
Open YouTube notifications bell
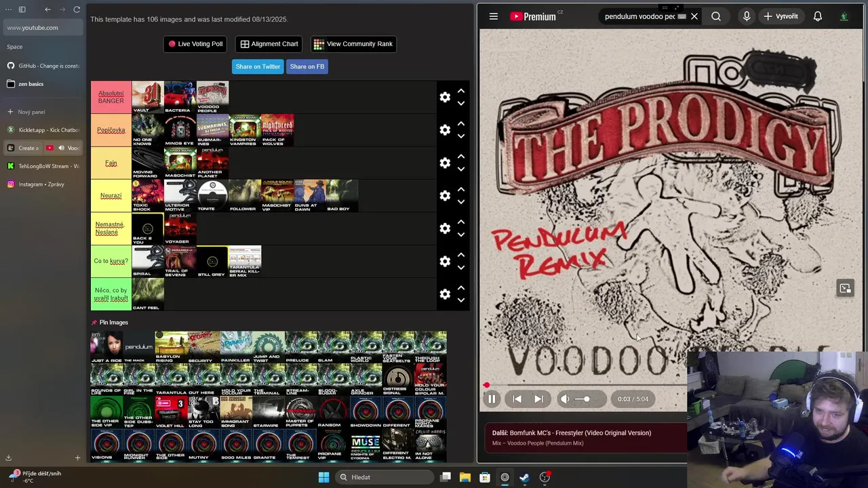tap(818, 16)
